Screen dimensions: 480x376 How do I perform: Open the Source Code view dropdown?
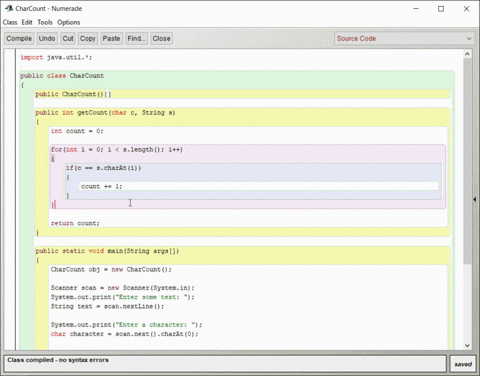pos(404,39)
